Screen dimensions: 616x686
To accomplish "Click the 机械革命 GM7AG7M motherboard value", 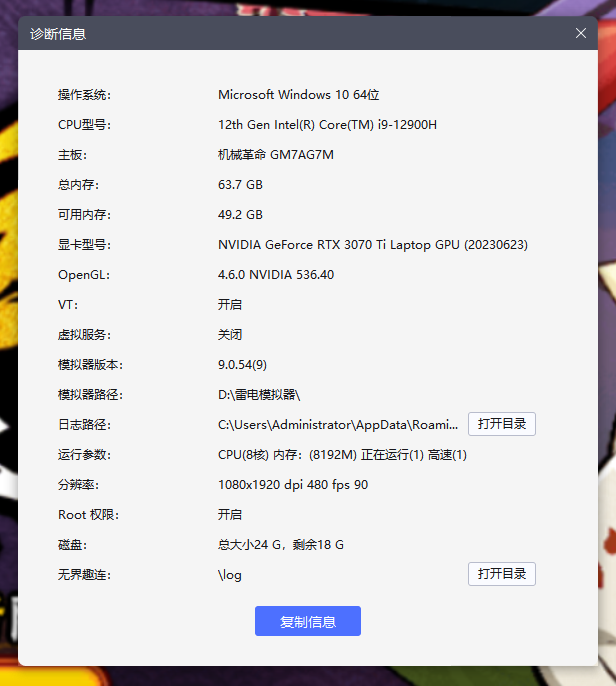I will (275, 155).
